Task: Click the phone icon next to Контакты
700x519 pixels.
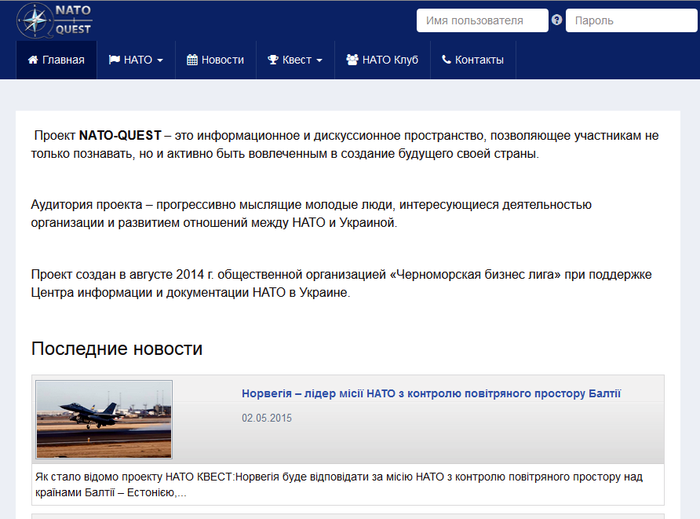Action: click(x=446, y=59)
